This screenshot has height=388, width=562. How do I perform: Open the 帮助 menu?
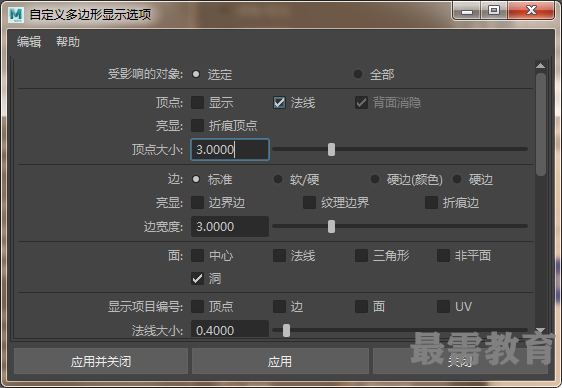pyautogui.click(x=68, y=42)
